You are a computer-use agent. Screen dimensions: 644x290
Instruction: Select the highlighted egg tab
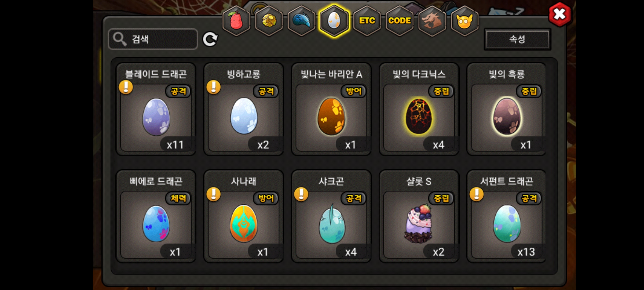[334, 21]
